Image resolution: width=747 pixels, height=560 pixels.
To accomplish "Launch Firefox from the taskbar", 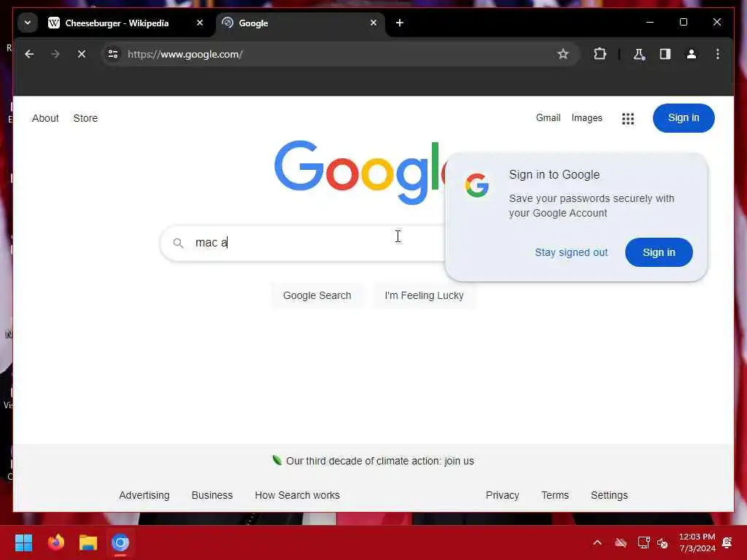I will [55, 542].
